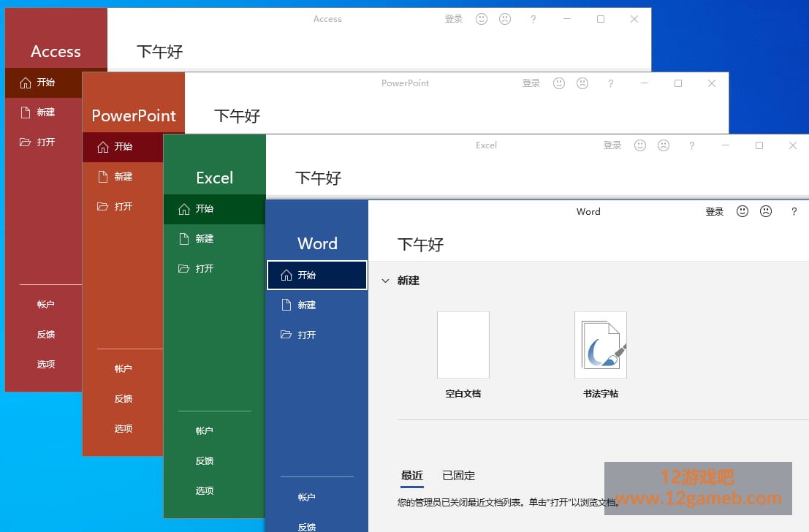Screen dimensions: 809x532
Task: Select 打开 in Word sidebar
Action: 316,335
